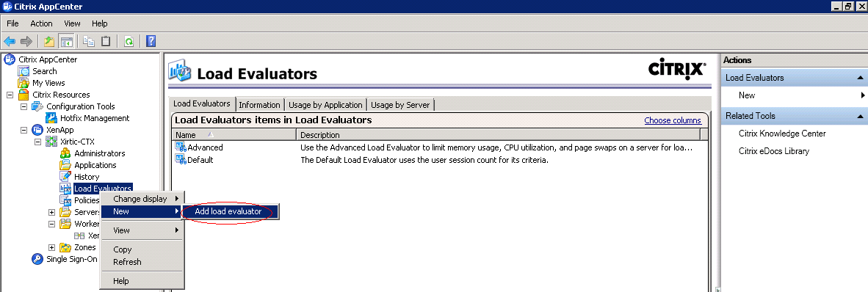Image resolution: width=868 pixels, height=292 pixels.
Task: Sort by the Description column header
Action: click(498, 134)
